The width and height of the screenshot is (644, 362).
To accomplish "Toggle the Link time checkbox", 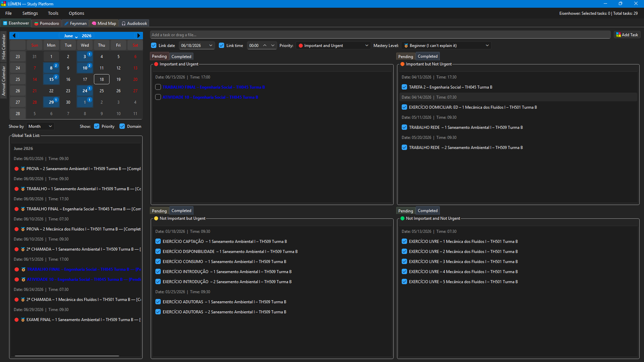I will click(221, 46).
